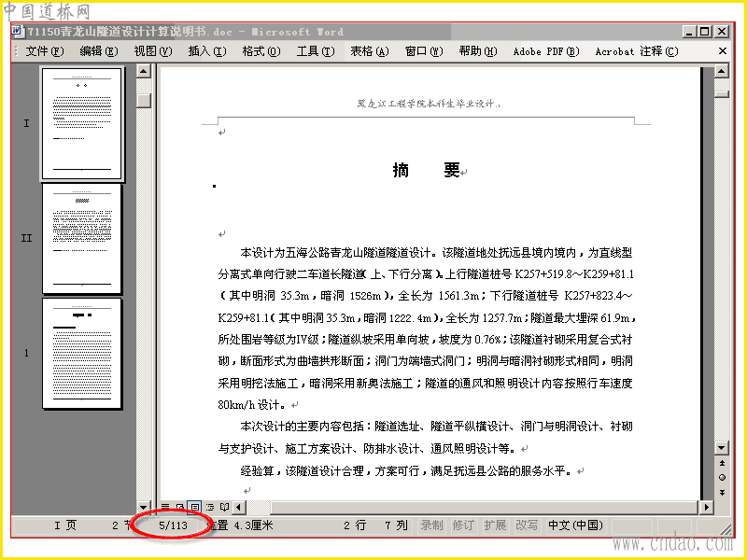747x560 pixels.
Task: Toggle 修订 track changes in status bar
Action: click(x=463, y=525)
